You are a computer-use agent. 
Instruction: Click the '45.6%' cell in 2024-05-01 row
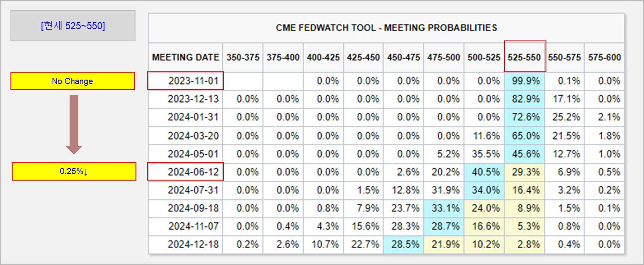525,154
